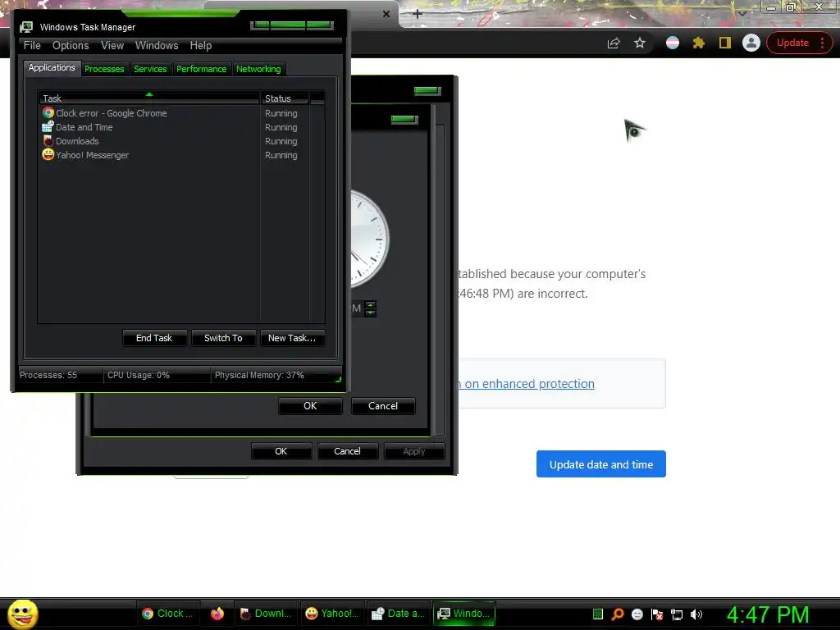Click the volume speaker tray icon

coord(696,614)
